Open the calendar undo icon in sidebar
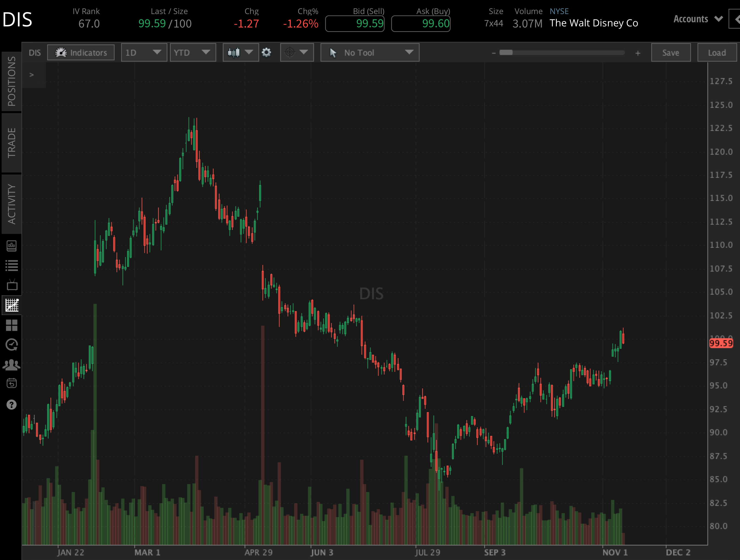740x560 pixels. (x=12, y=383)
